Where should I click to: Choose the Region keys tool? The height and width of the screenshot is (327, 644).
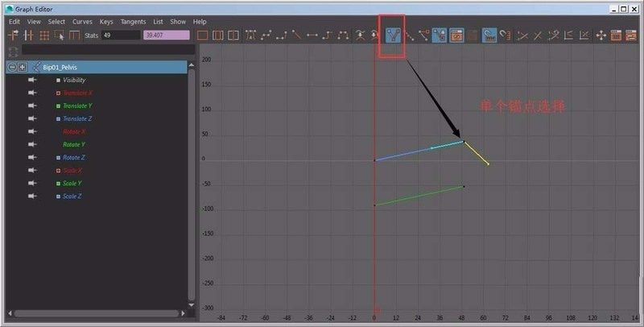[x=59, y=35]
